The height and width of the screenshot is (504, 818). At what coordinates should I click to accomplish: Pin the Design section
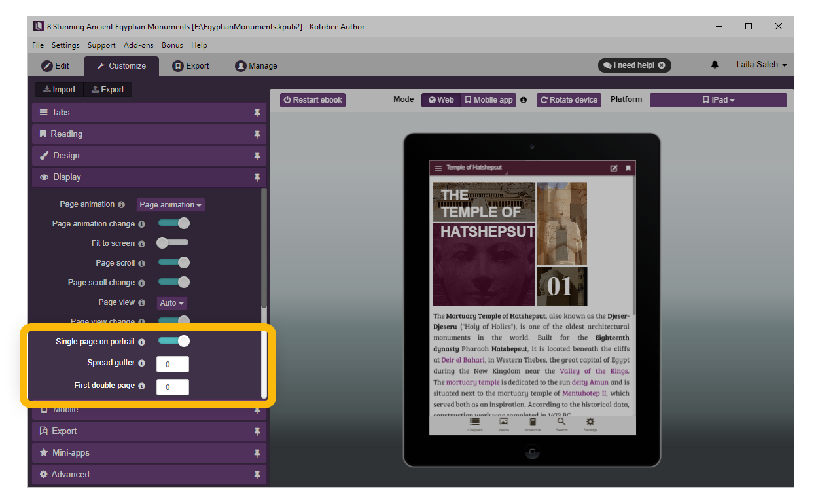point(257,156)
